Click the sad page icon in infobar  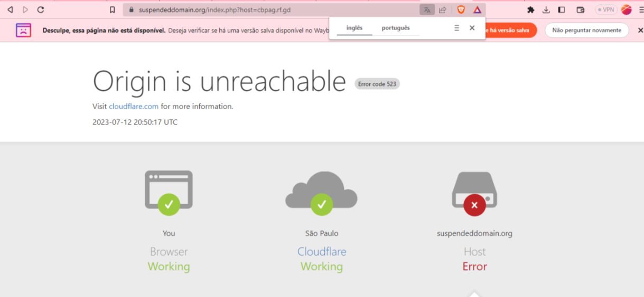[23, 30]
